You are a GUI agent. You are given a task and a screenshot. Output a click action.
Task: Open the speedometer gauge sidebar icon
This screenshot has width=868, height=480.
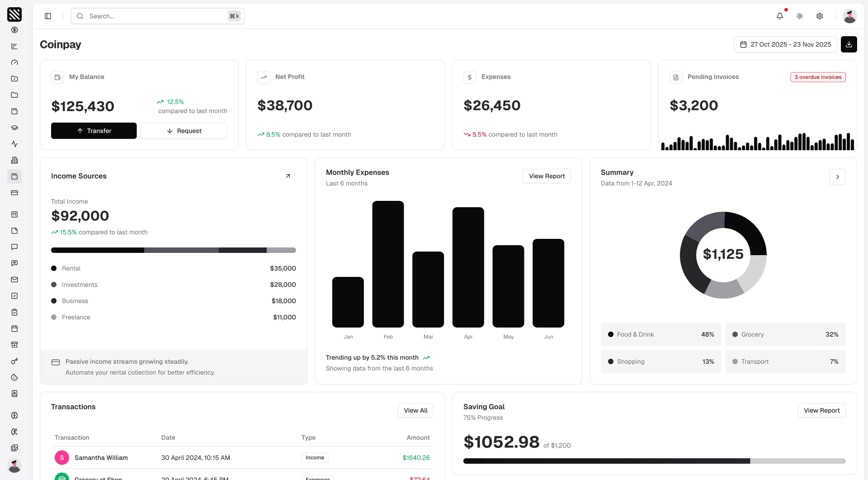[14, 62]
